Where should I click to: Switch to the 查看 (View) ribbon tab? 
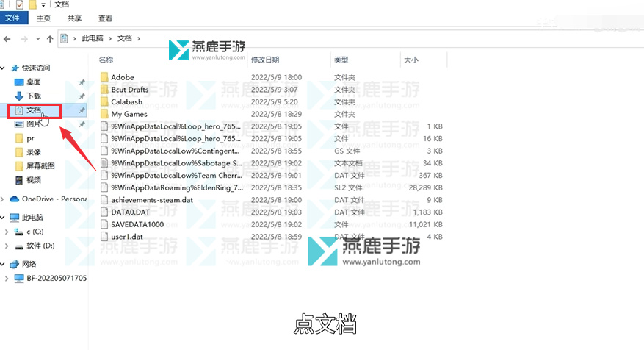pyautogui.click(x=106, y=18)
